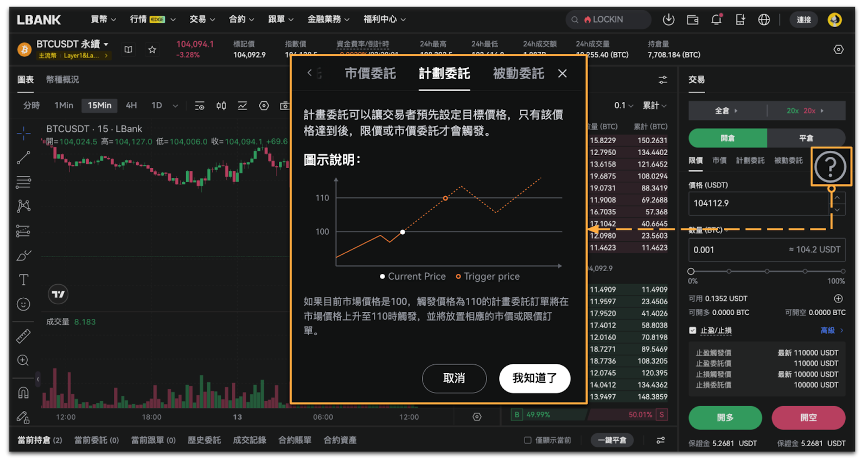
Task: Click the download app icon
Action: pos(668,20)
